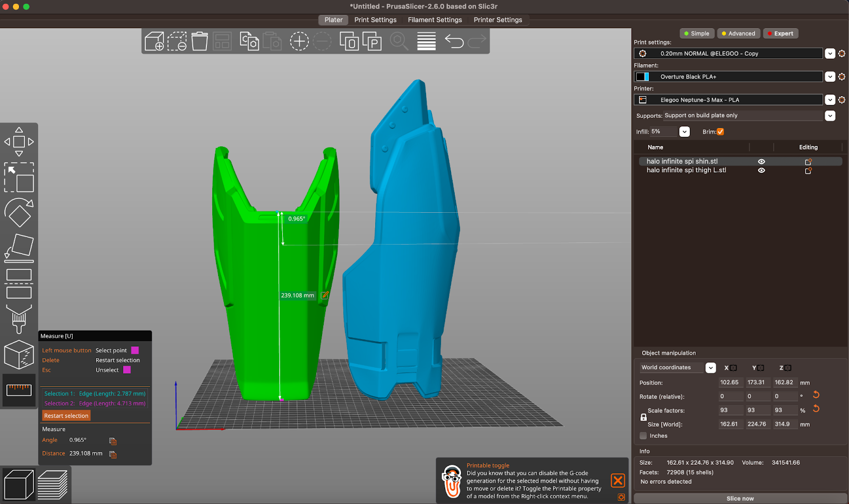
Task: Open the Plater tab
Action: [334, 20]
